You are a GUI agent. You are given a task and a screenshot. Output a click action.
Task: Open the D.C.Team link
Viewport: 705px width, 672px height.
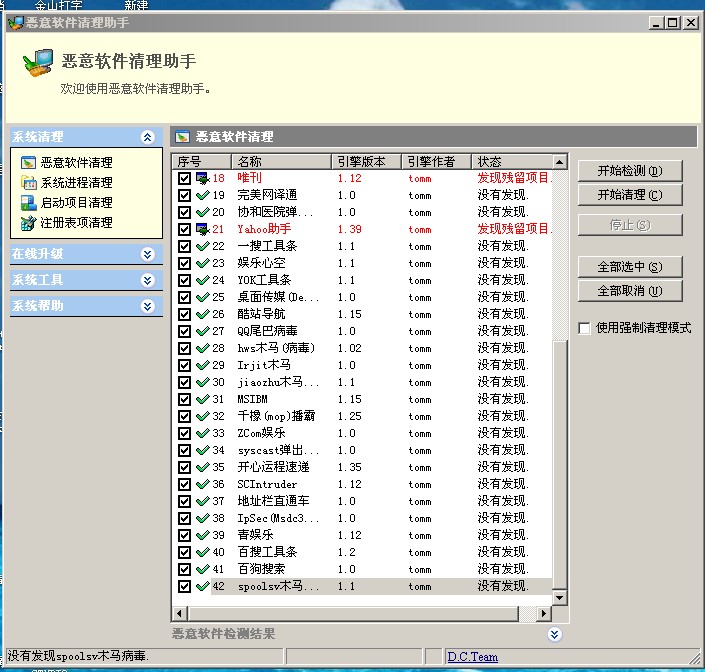pos(473,657)
